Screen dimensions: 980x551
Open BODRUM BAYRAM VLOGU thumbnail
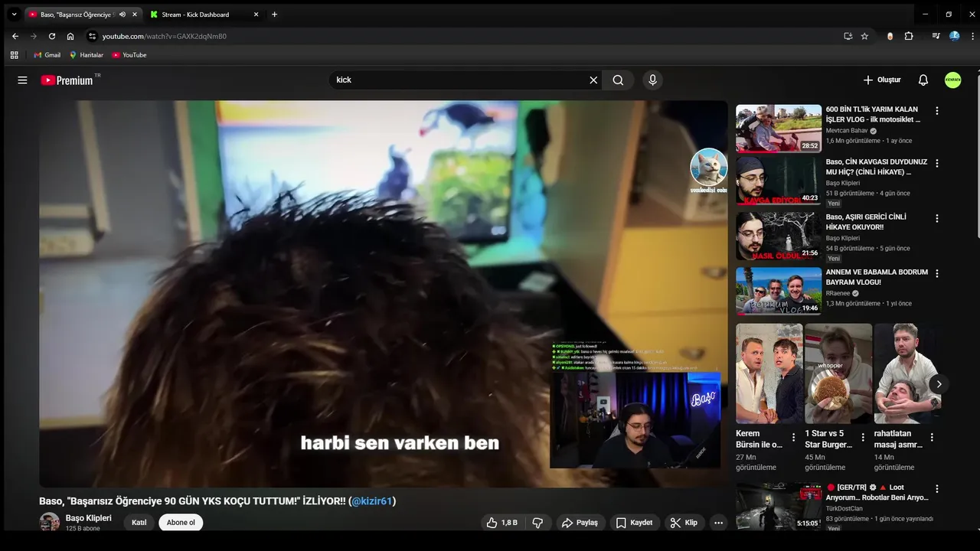click(x=779, y=291)
